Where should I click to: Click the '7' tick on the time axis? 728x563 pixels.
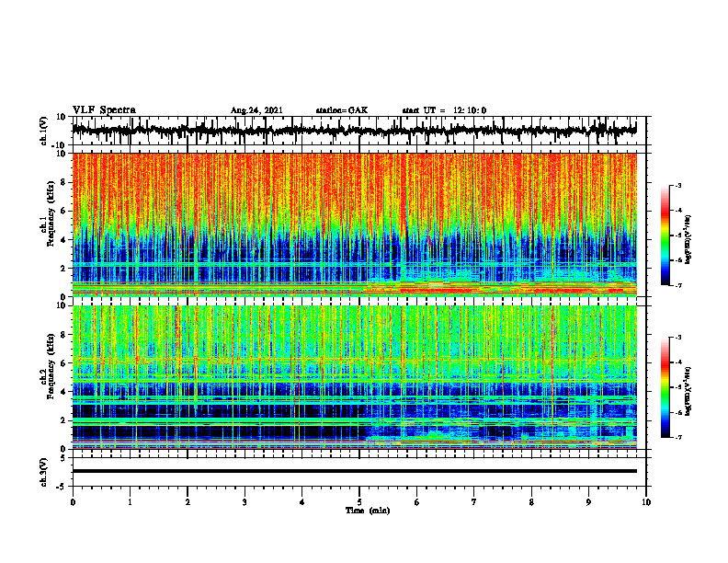[x=474, y=502]
